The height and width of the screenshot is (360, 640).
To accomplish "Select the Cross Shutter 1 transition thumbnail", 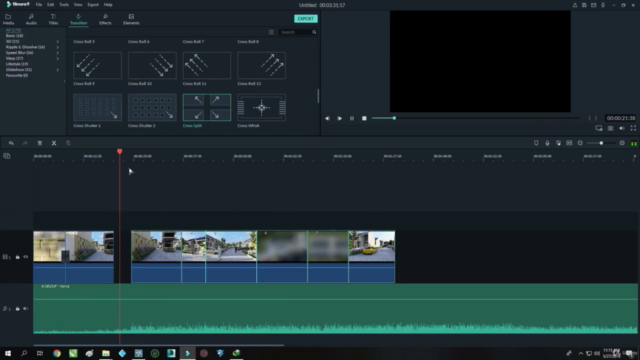I will pos(98,107).
